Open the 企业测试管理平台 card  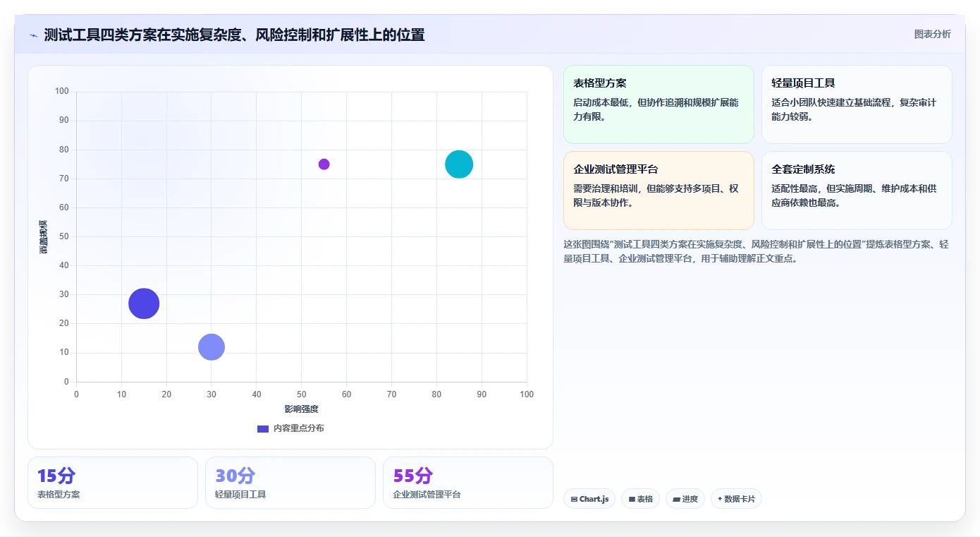coord(659,191)
